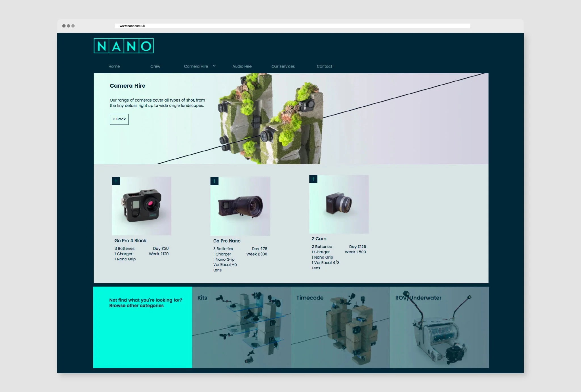This screenshot has width=581, height=392.
Task: Click 'Day £75' price text
Action: (260, 249)
